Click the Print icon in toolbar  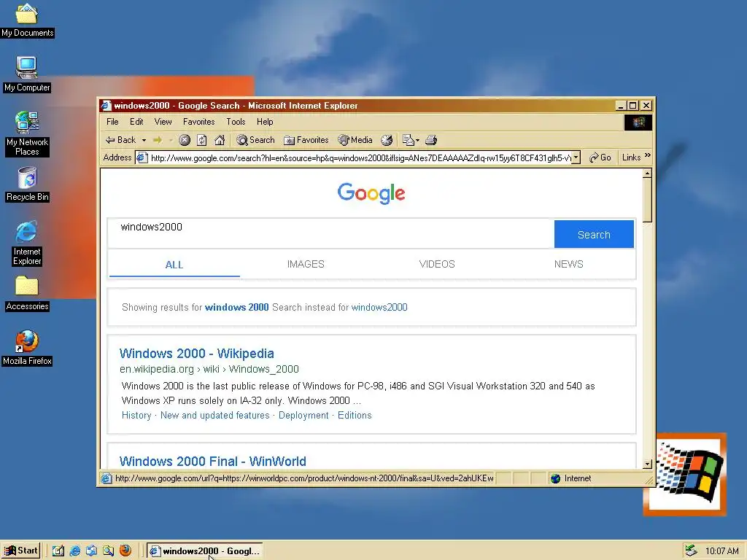(431, 140)
